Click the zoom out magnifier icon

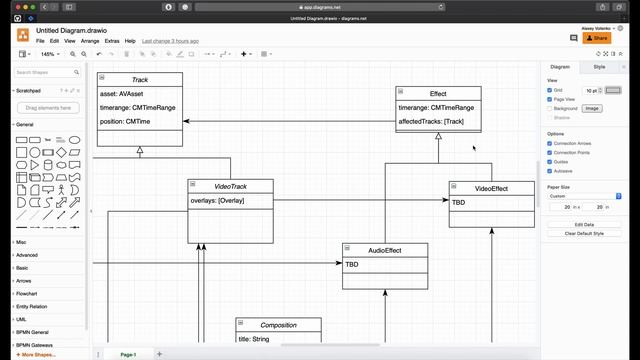(x=84, y=54)
